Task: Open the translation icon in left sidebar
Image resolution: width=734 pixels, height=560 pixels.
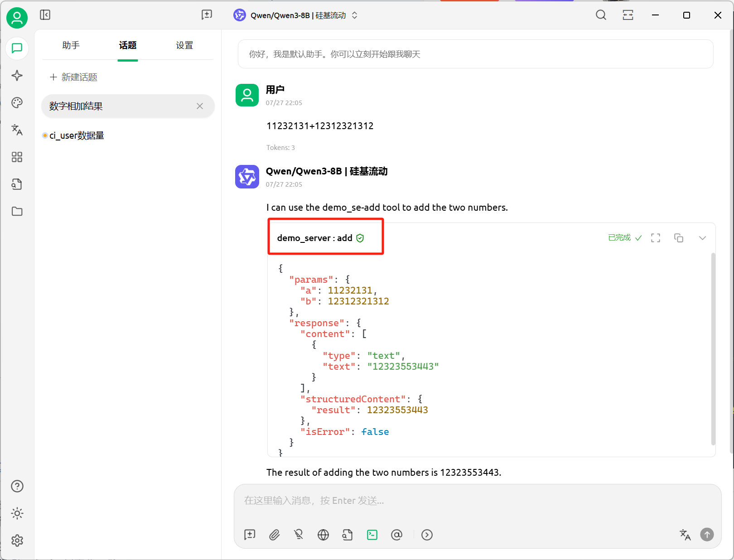Action: coord(17,130)
